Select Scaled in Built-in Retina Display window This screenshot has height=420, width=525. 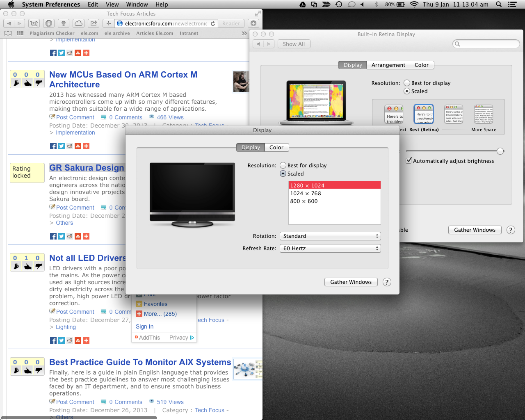click(x=407, y=91)
